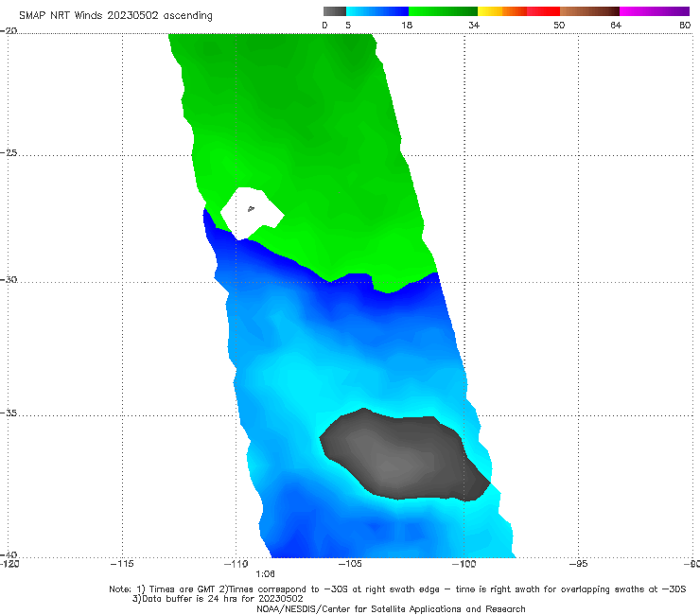Click the color bar's rightmost label '80'
The height and width of the screenshot is (615, 700).
pos(685,26)
